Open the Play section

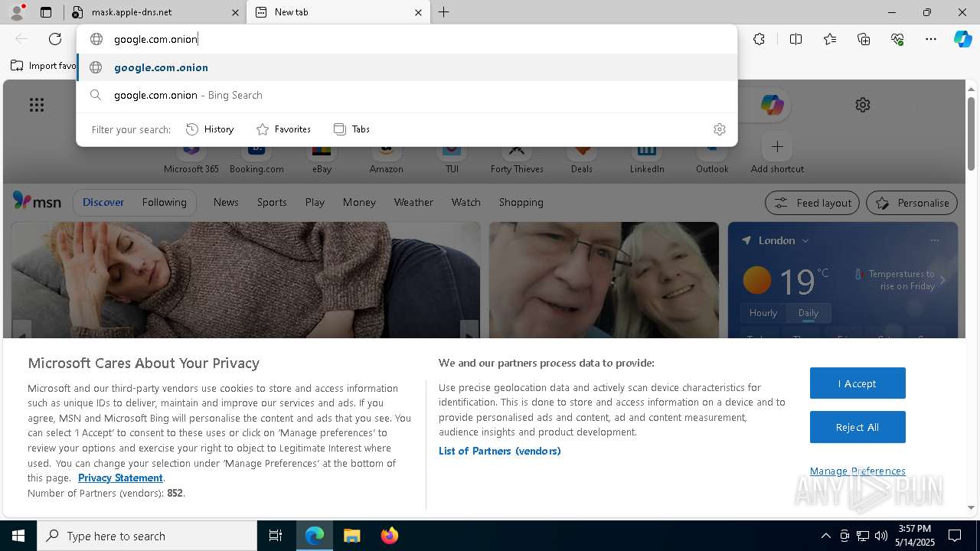coord(315,202)
